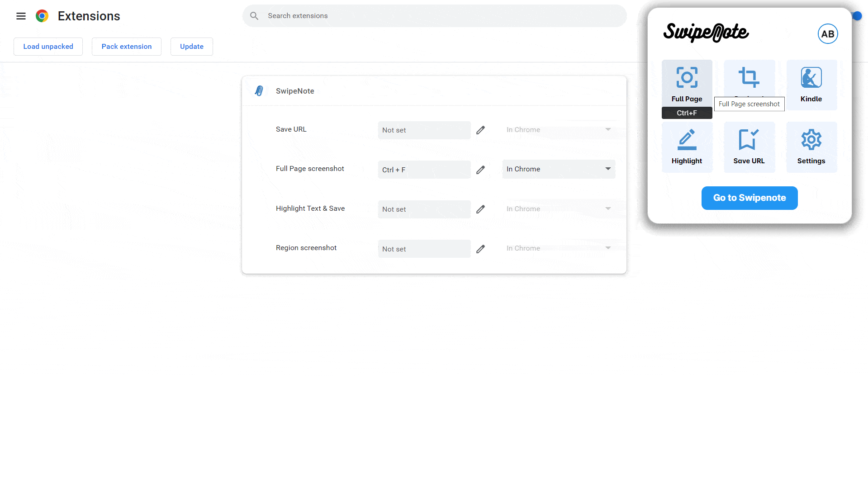Edit the Highlight Text & Save shortcut pencil
The width and height of the screenshot is (868, 488).
(480, 209)
